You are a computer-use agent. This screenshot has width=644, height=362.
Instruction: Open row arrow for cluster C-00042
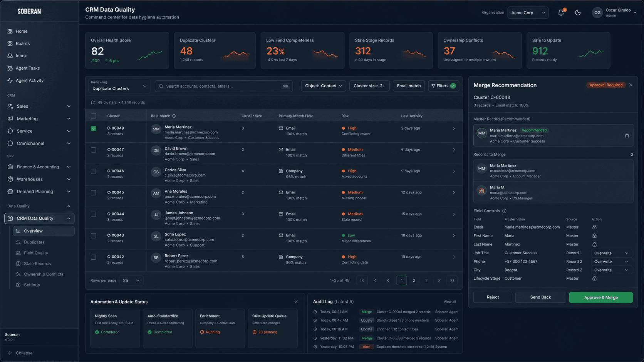[x=454, y=257]
